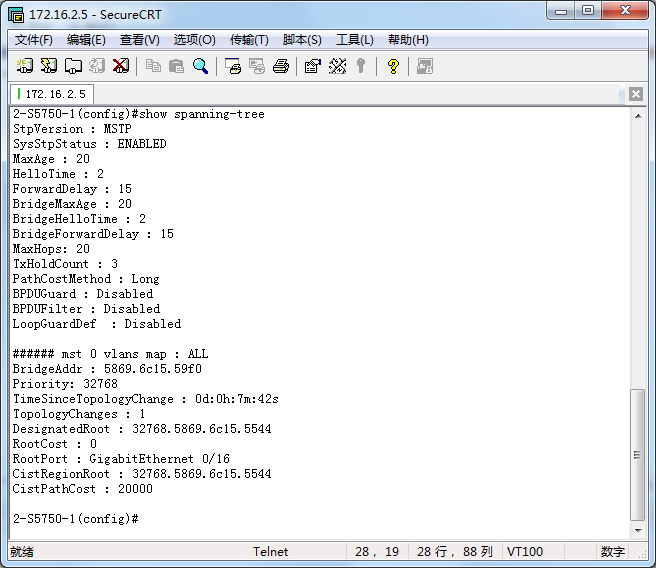The image size is (656, 568).
Task: Click the Help question mark icon
Action: click(393, 66)
